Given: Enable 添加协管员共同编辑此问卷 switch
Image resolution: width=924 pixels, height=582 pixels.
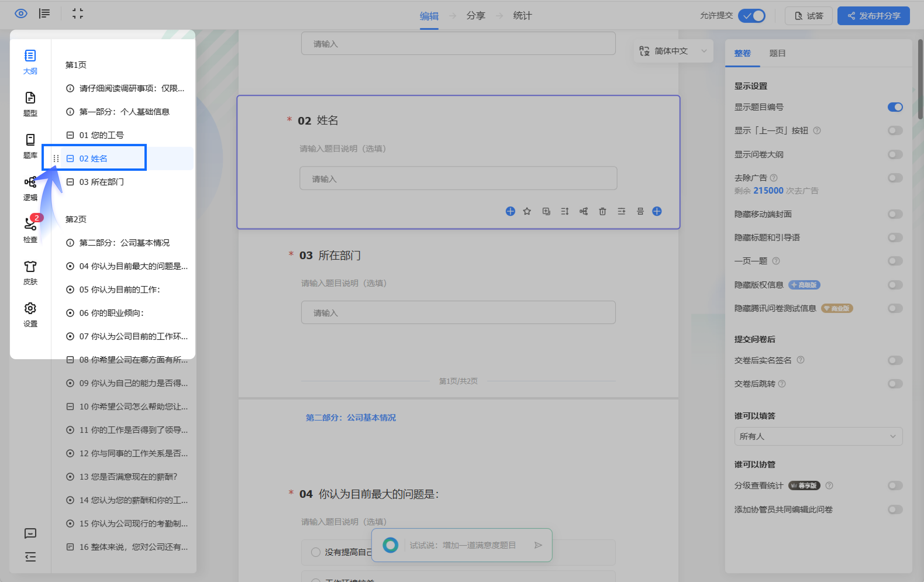Looking at the screenshot, I should [x=895, y=509].
